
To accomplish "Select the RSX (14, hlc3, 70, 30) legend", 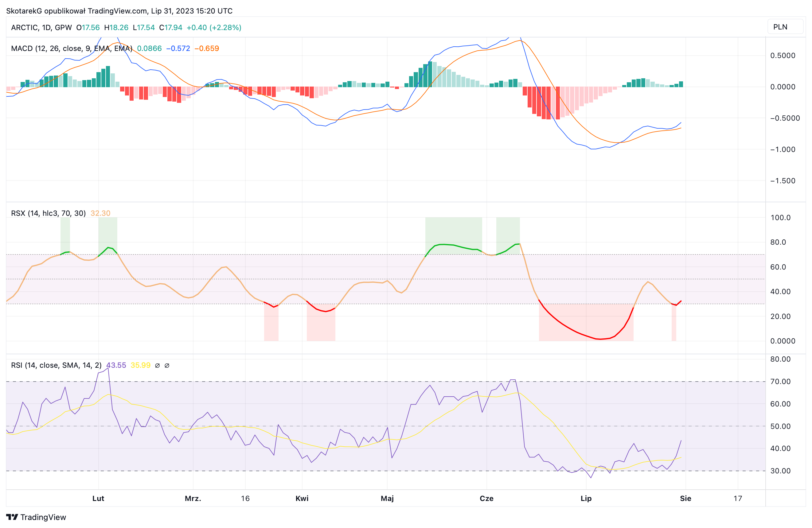I will [x=49, y=213].
